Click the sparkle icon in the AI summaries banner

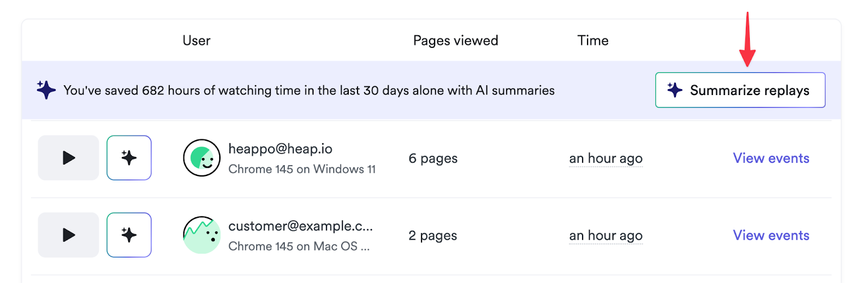pos(46,90)
